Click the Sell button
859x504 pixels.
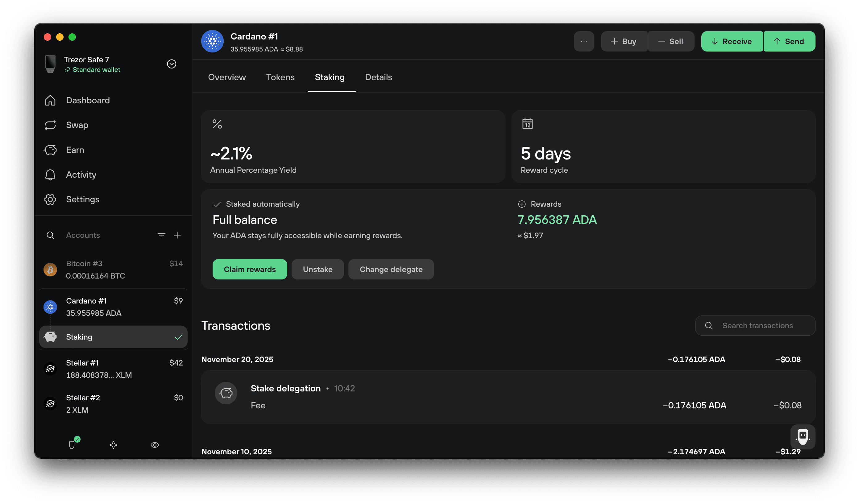671,41
